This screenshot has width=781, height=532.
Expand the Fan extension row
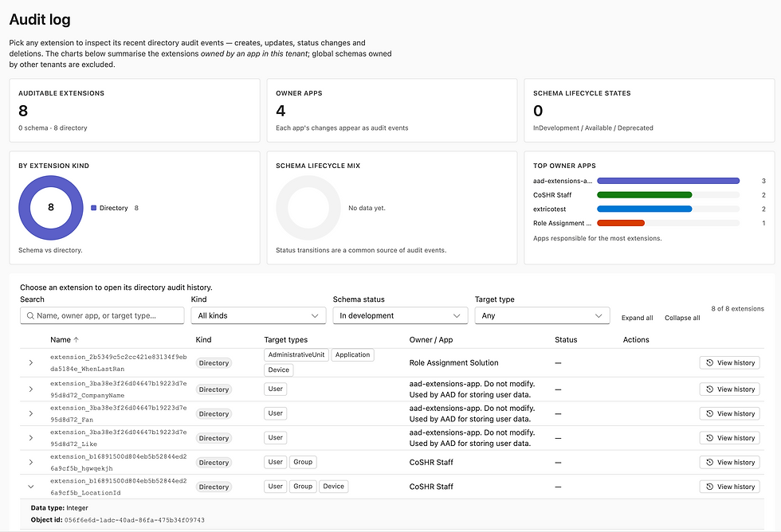coord(31,413)
